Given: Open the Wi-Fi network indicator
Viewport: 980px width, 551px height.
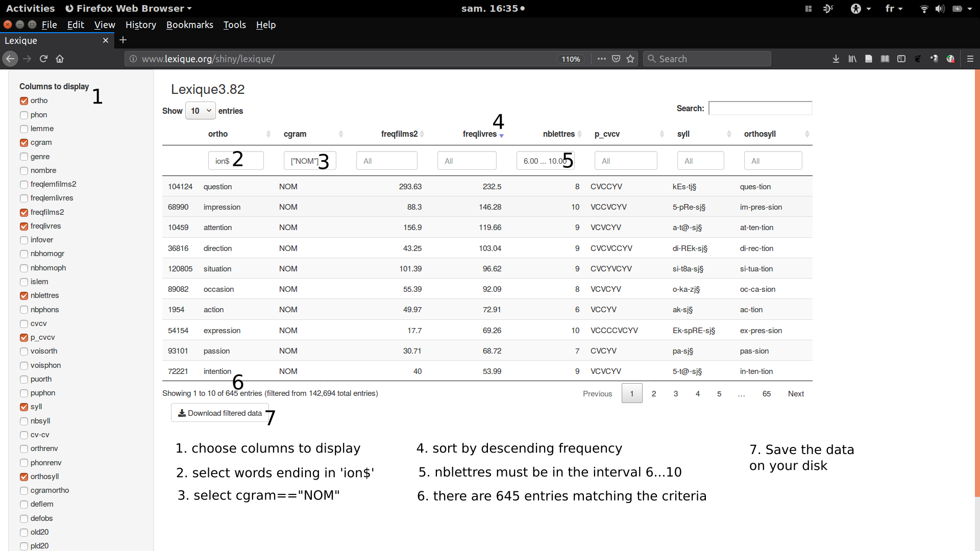Looking at the screenshot, I should tap(924, 9).
